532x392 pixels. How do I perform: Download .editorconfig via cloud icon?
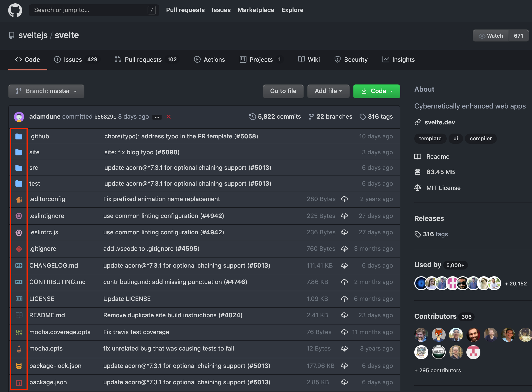click(344, 199)
